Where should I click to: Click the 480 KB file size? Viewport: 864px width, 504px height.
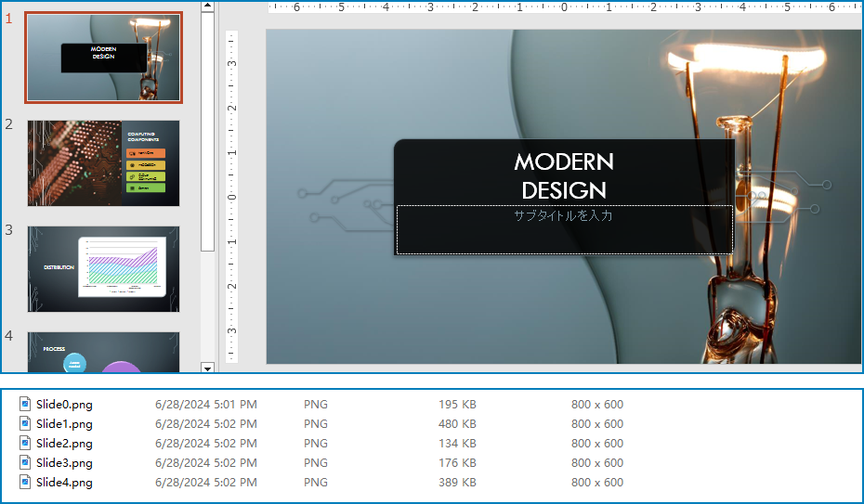coord(457,423)
